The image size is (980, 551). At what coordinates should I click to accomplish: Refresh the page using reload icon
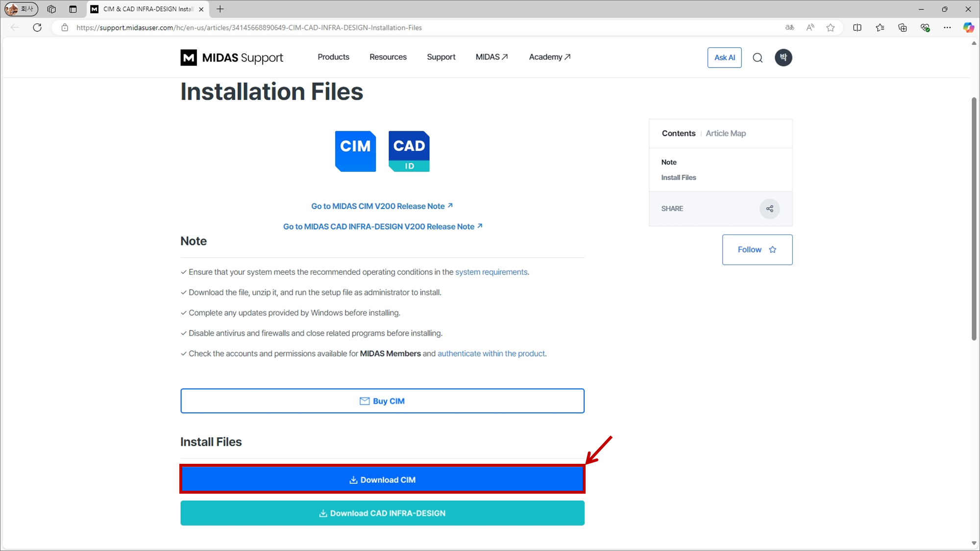[x=37, y=27]
